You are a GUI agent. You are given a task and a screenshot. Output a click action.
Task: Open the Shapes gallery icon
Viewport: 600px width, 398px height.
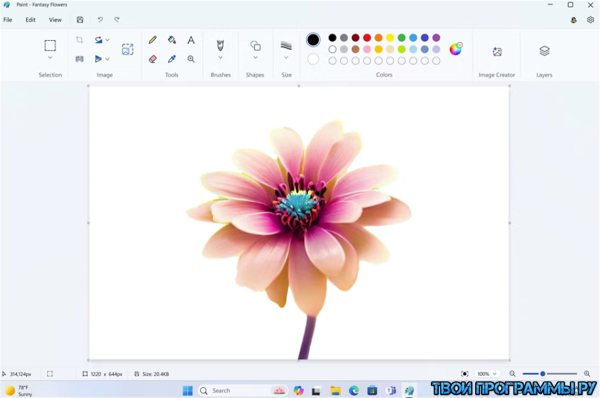[255, 46]
